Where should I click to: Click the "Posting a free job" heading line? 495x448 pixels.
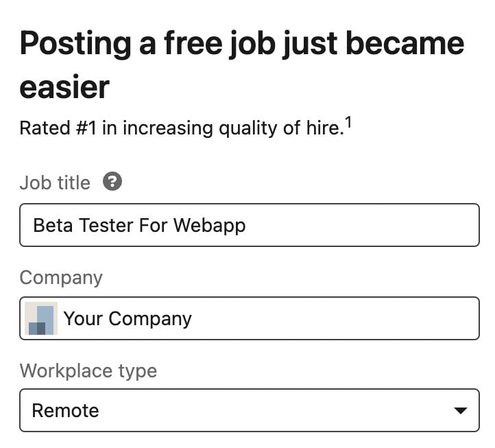click(242, 44)
